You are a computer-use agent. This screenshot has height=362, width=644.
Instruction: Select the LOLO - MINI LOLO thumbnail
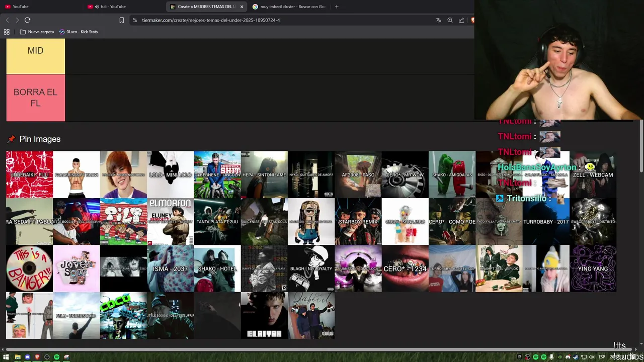170,174
